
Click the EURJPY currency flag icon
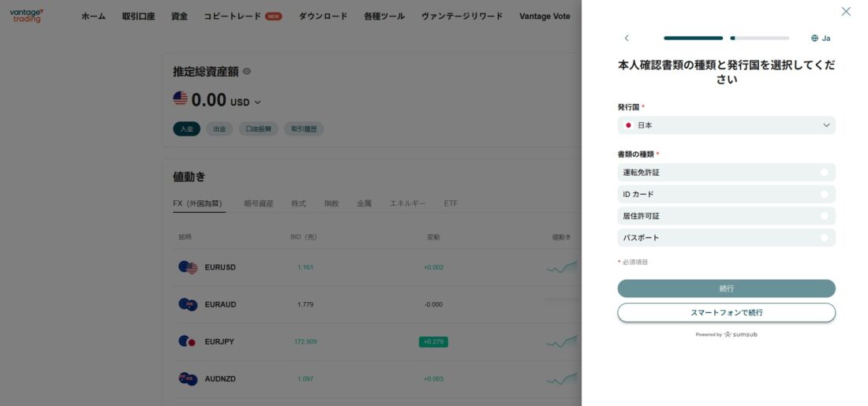coord(187,341)
